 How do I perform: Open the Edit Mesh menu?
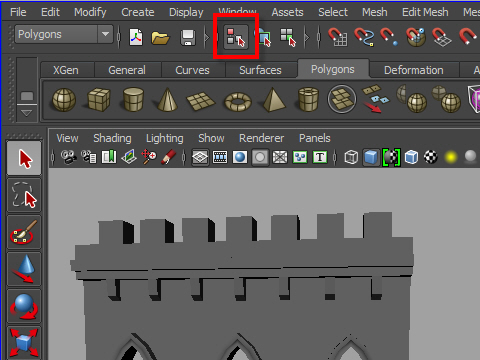pos(425,12)
